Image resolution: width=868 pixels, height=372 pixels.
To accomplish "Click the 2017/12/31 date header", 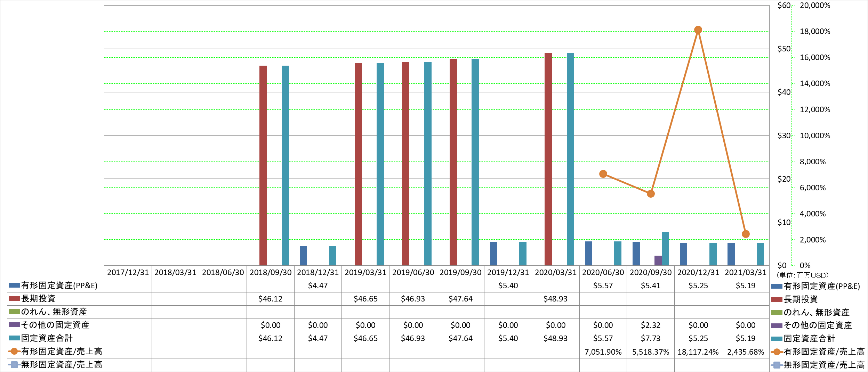I will click(x=128, y=272).
